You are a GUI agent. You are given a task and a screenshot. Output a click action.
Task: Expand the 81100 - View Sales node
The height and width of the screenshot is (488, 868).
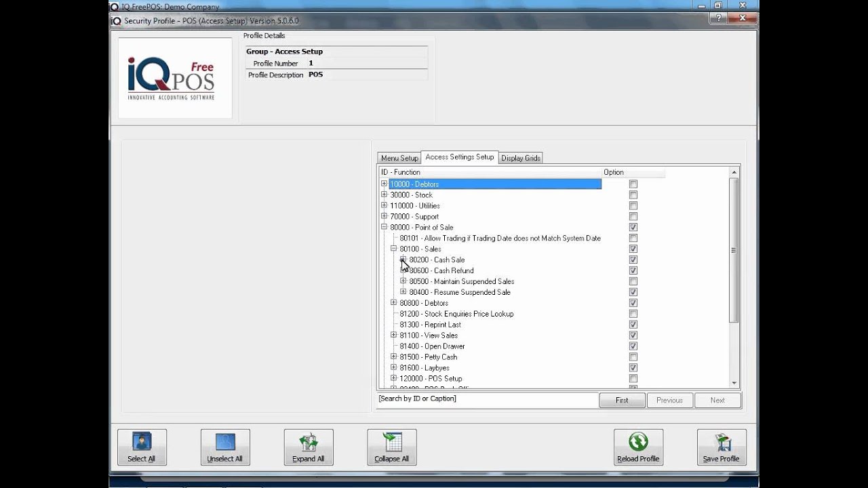pyautogui.click(x=394, y=335)
